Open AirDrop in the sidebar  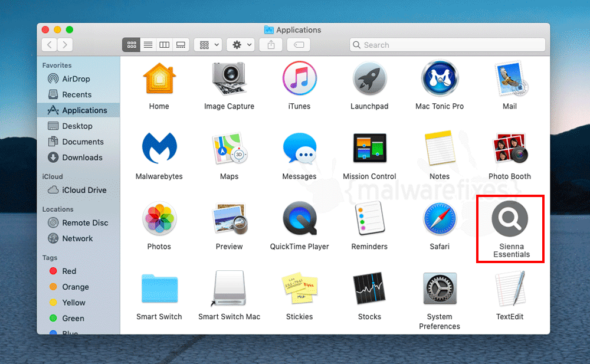[78, 78]
